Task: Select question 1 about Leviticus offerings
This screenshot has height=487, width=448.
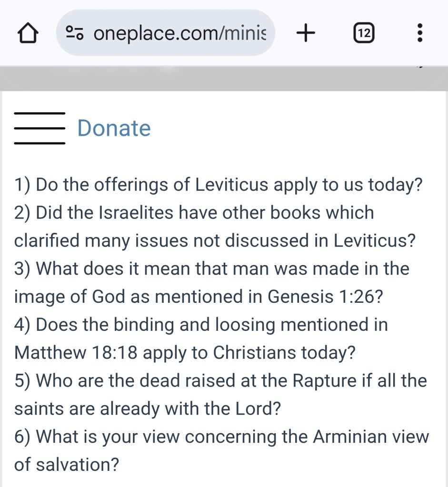Action: pos(219,185)
